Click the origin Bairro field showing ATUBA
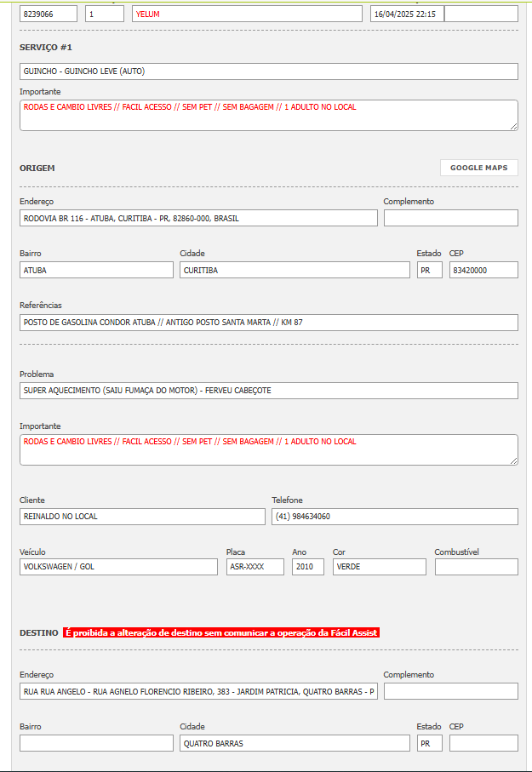 96,270
